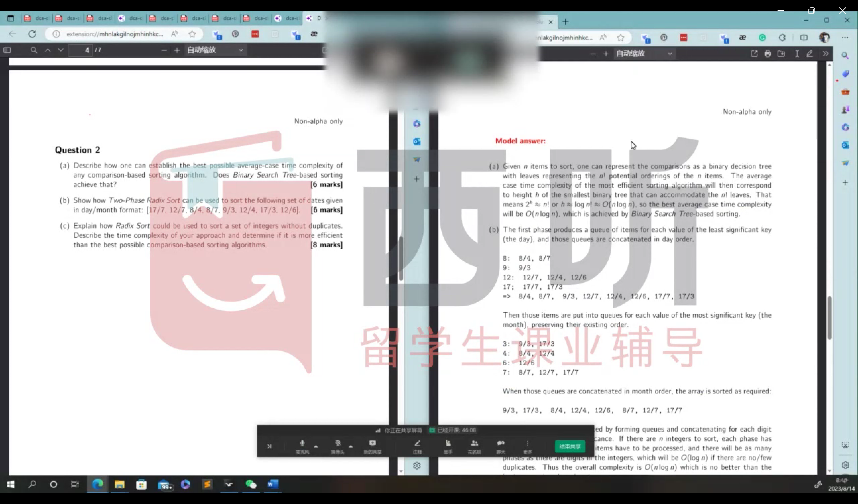Image resolution: width=858 pixels, height=504 pixels.
Task: Open Shopping tag in right Edge sidebar
Action: (x=845, y=74)
